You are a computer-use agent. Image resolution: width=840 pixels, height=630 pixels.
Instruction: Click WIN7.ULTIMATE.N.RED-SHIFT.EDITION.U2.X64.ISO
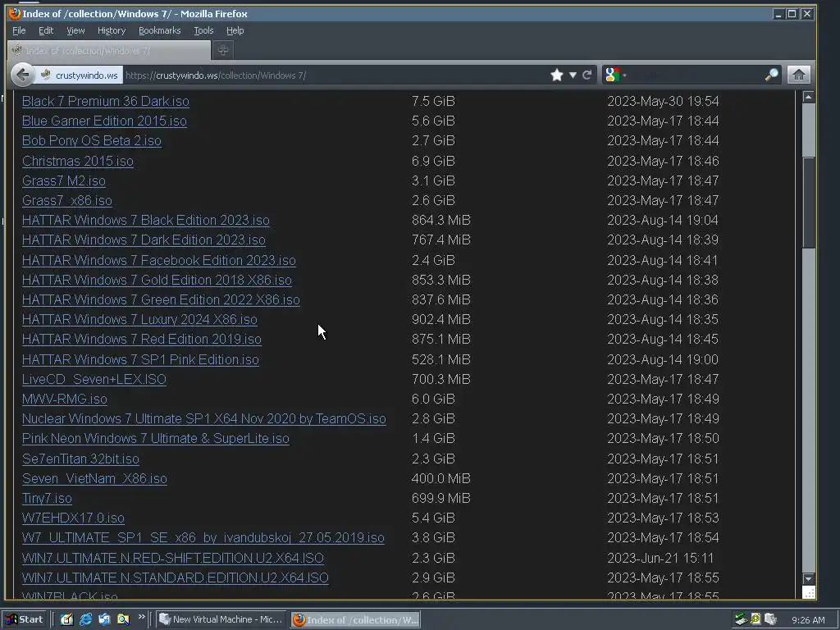point(172,558)
